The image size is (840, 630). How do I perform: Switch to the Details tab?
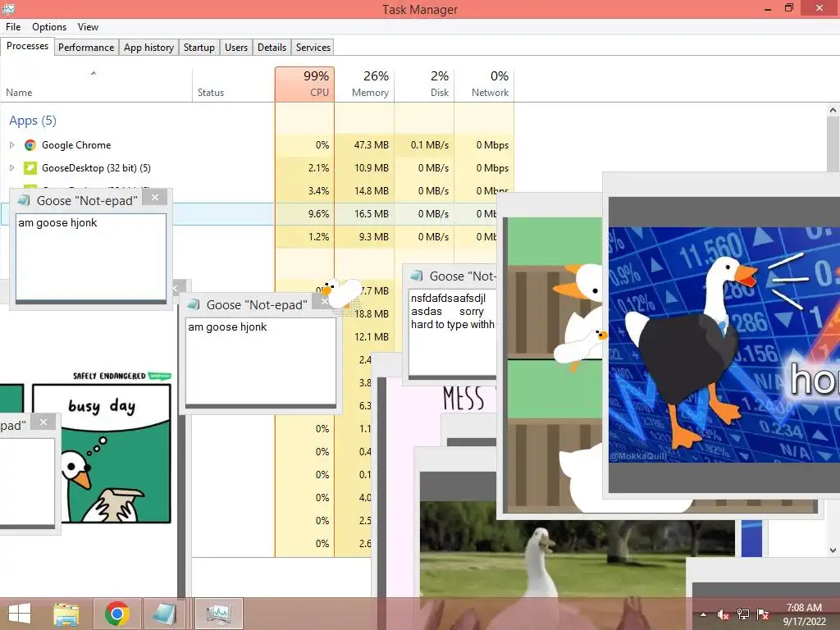272,47
